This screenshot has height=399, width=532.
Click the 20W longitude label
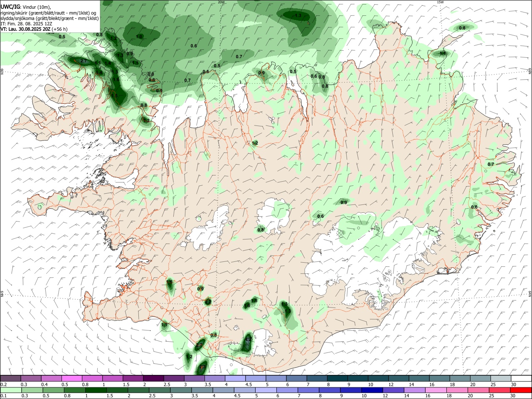[x=221, y=2]
